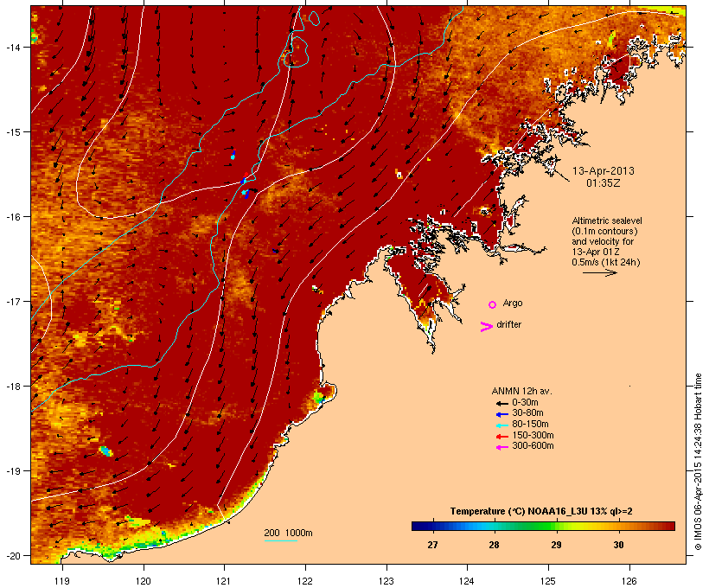709x588 pixels.
Task: Click the 0.5m/s velocity scale arrow
Action: [x=599, y=272]
